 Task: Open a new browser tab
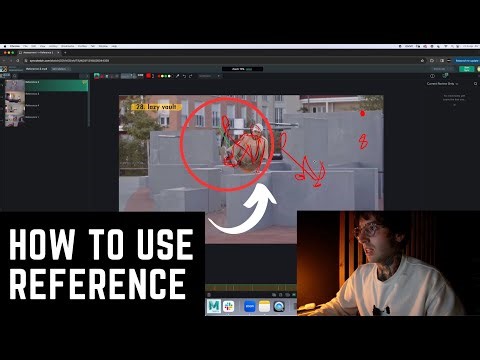coord(65,53)
